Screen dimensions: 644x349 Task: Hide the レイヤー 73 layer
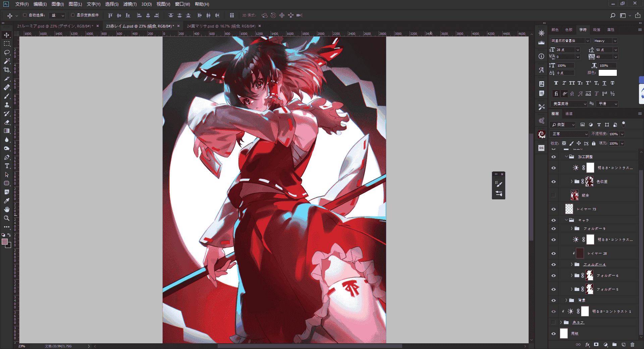click(553, 209)
